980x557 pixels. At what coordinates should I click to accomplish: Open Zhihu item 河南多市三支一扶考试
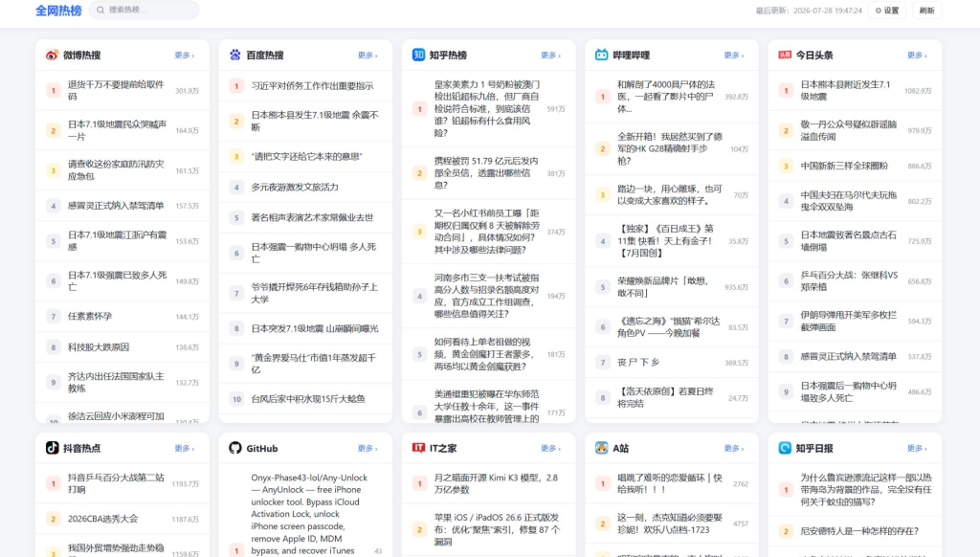coord(489,296)
